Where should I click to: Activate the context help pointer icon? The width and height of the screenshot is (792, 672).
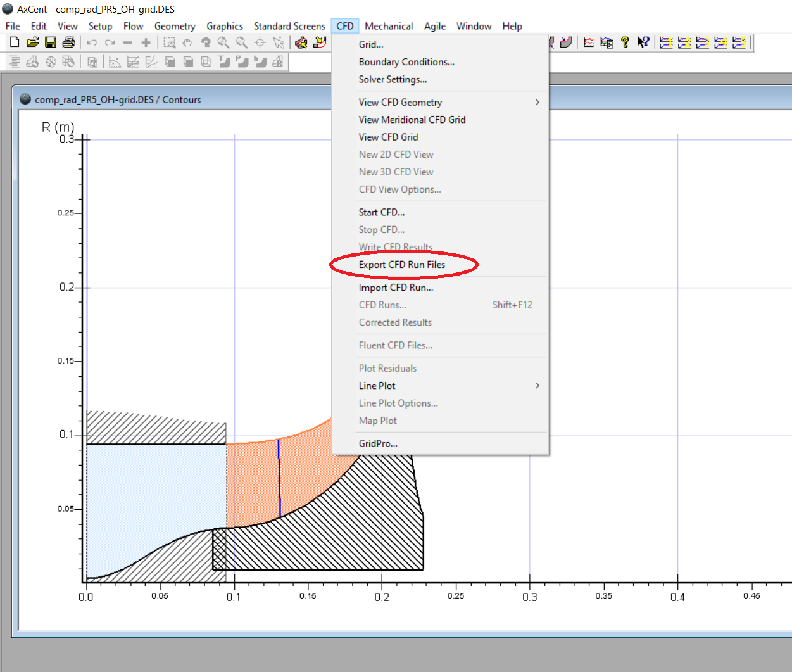[643, 42]
